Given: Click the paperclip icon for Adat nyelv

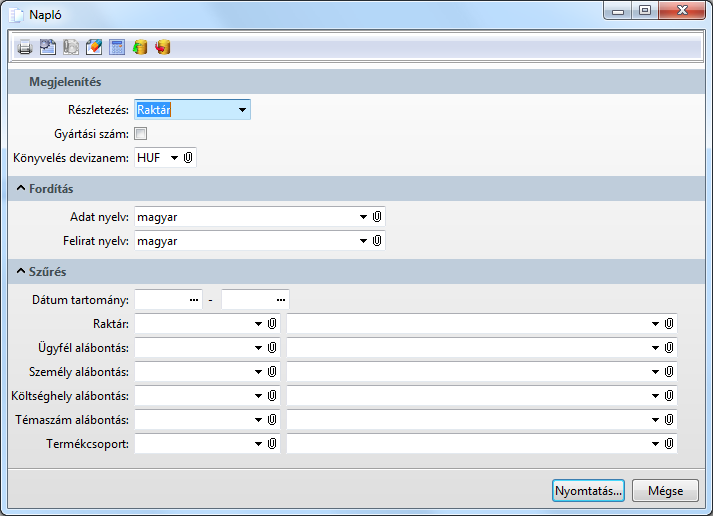Looking at the screenshot, I should coord(377,217).
